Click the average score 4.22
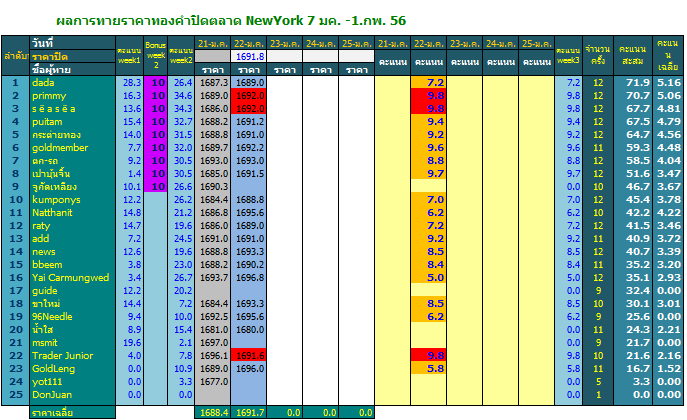The width and height of the screenshot is (687, 420). tap(668, 212)
